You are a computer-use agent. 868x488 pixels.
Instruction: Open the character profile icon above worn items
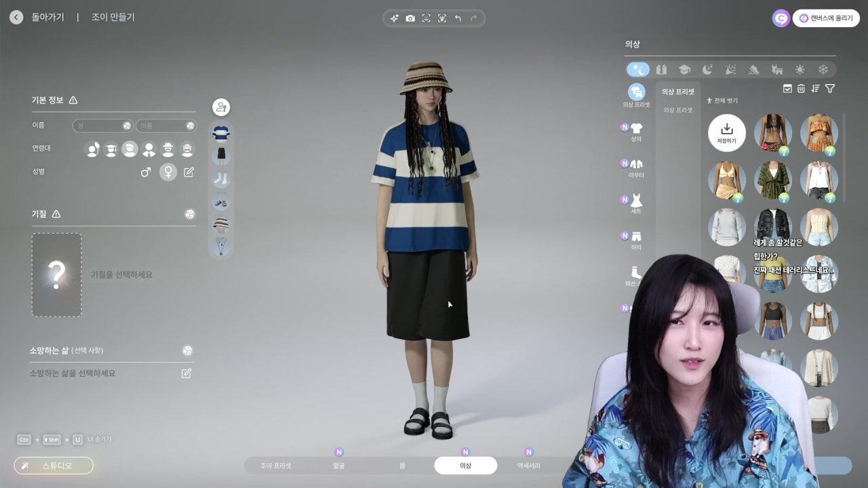[221, 107]
